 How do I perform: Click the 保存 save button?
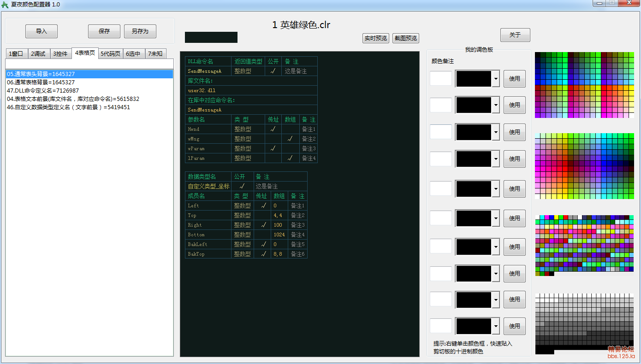104,31
